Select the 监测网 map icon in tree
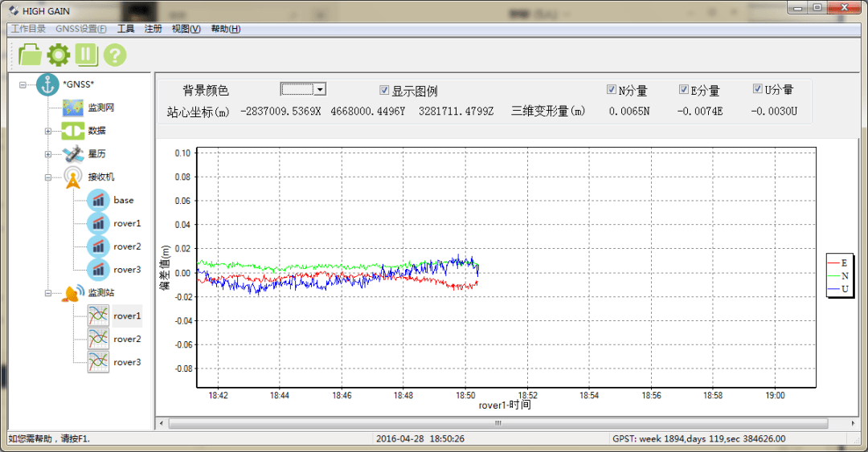 click(73, 108)
